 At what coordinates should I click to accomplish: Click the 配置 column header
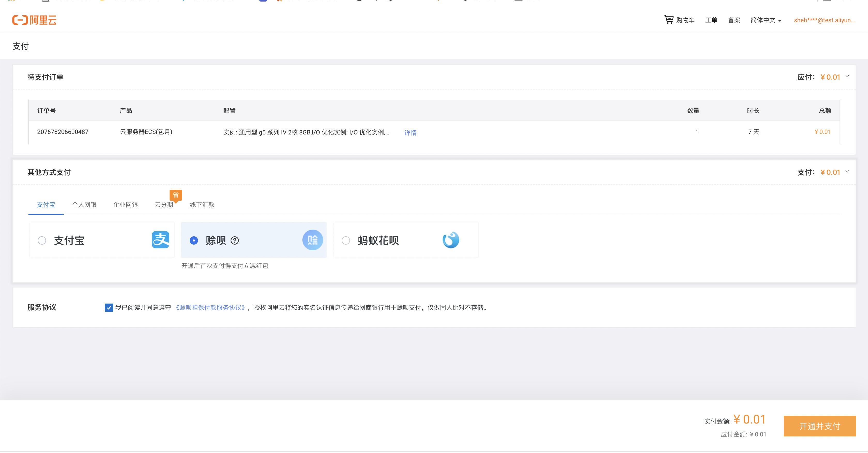point(229,111)
